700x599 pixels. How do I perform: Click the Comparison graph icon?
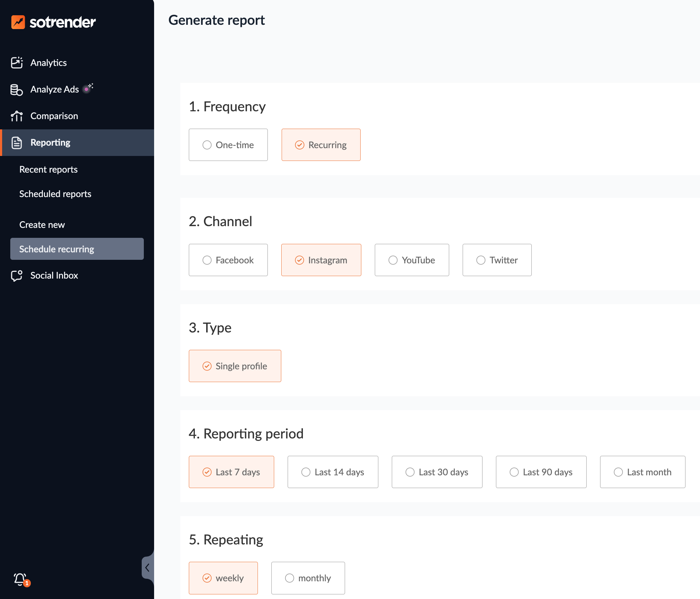(17, 116)
